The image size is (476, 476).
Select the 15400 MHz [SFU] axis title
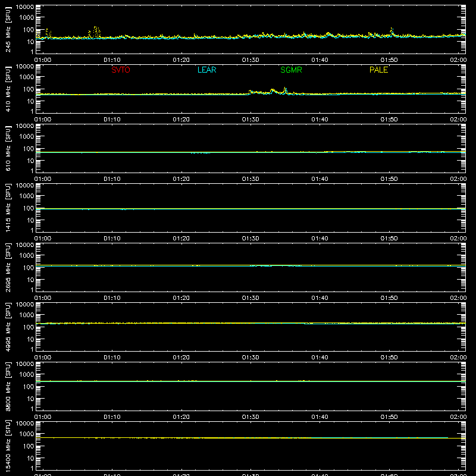pyautogui.click(x=8, y=446)
